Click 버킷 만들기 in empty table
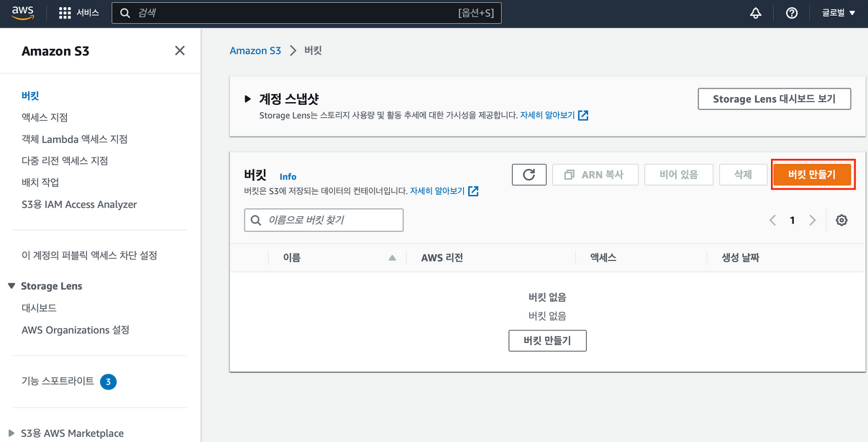 (x=547, y=341)
